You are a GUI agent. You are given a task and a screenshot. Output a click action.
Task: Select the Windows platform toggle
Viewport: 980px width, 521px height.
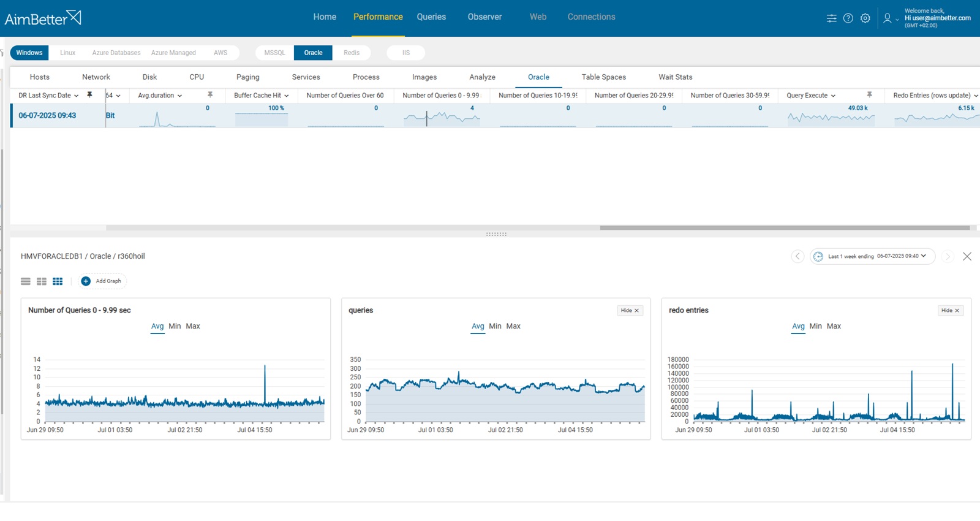(x=29, y=53)
